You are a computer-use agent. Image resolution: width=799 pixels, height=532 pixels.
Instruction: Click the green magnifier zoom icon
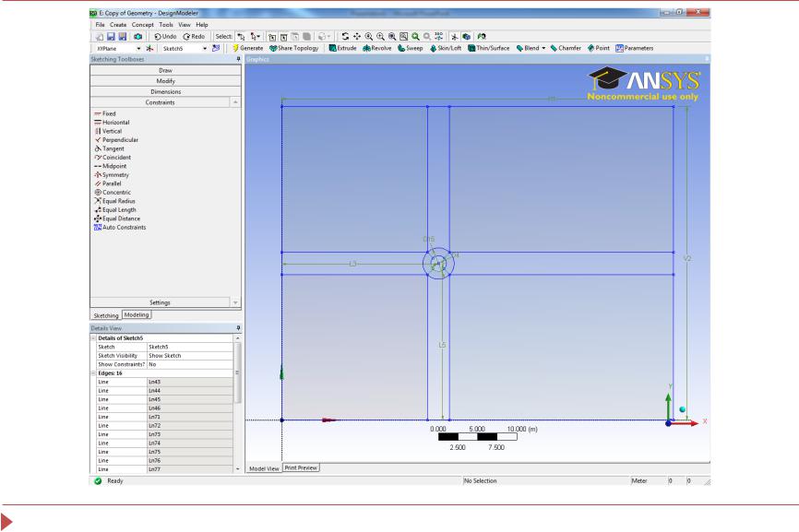[415, 37]
